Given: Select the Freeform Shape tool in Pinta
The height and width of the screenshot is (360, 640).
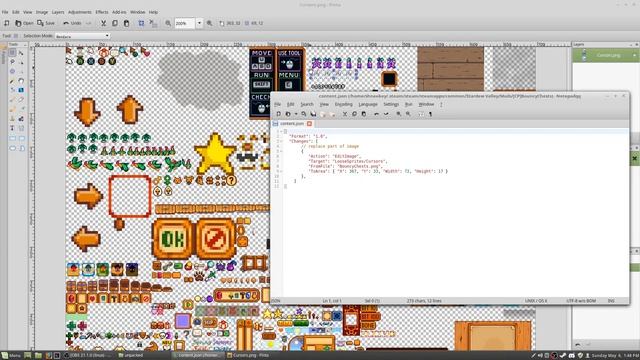Looking at the screenshot, I should coord(21,148).
